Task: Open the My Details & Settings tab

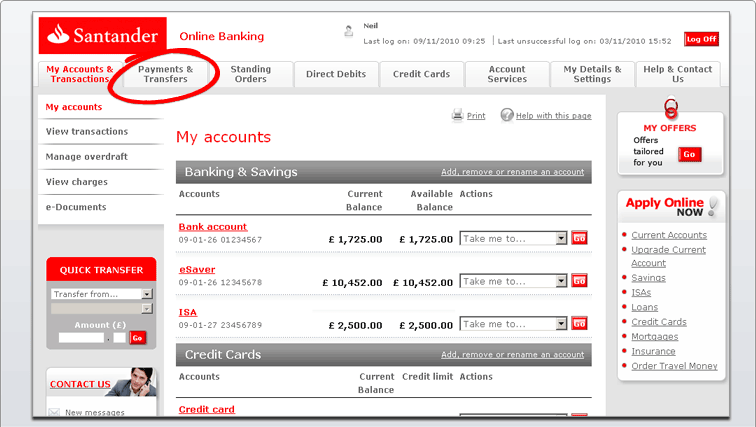Action: (x=593, y=74)
